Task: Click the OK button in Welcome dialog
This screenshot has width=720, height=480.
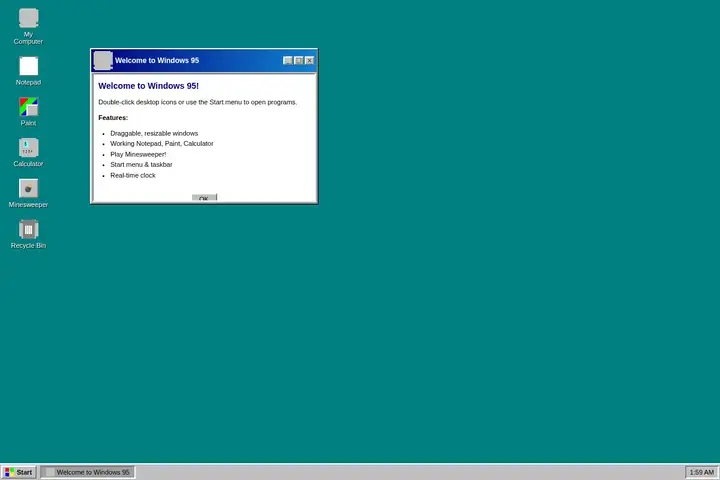Action: coord(204,198)
